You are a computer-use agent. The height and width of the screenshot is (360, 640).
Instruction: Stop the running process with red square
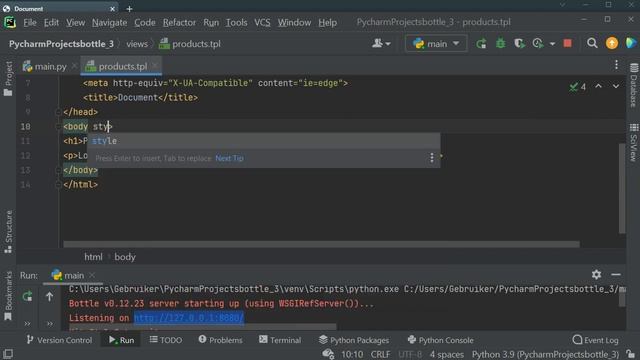(x=567, y=43)
